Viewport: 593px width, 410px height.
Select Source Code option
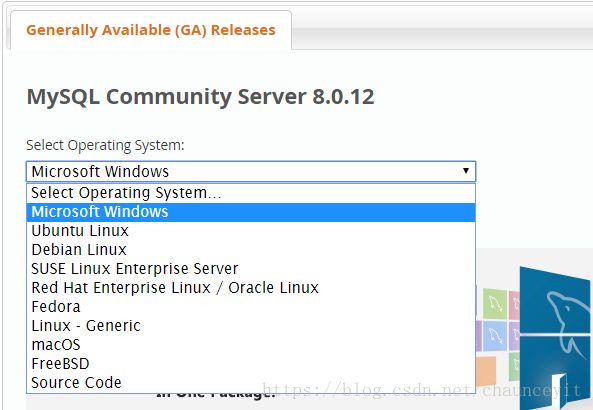tap(251, 383)
